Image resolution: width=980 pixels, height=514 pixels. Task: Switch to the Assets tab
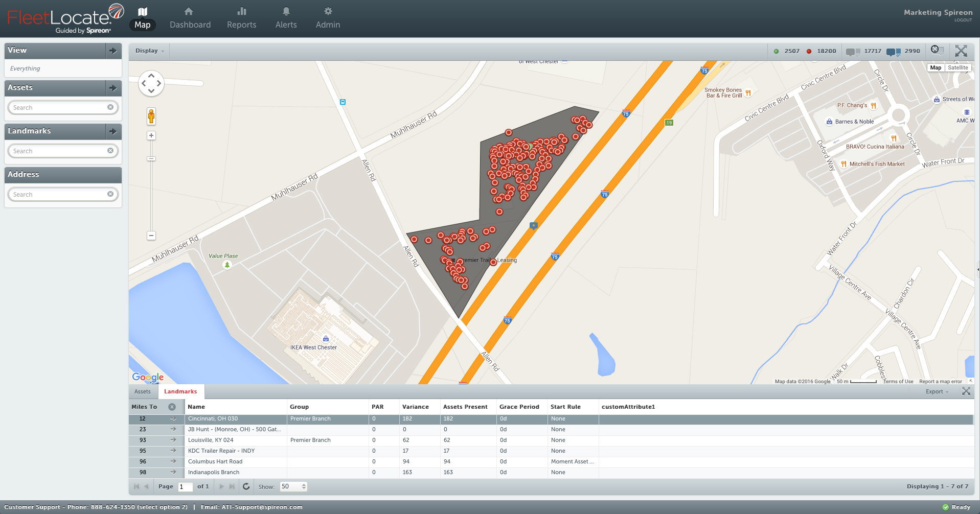pos(143,392)
